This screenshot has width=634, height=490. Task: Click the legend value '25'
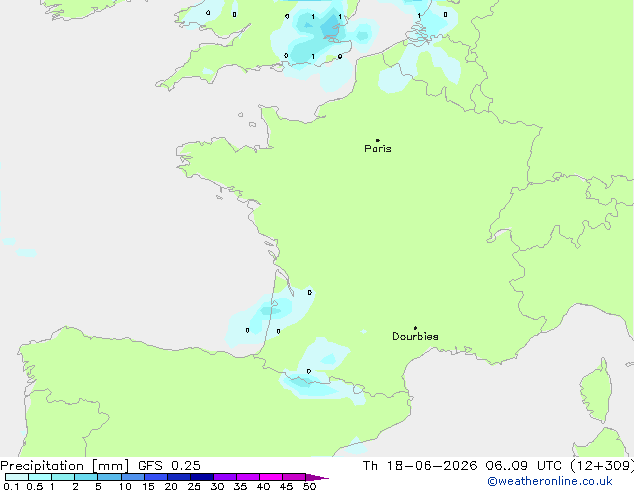pos(194,486)
